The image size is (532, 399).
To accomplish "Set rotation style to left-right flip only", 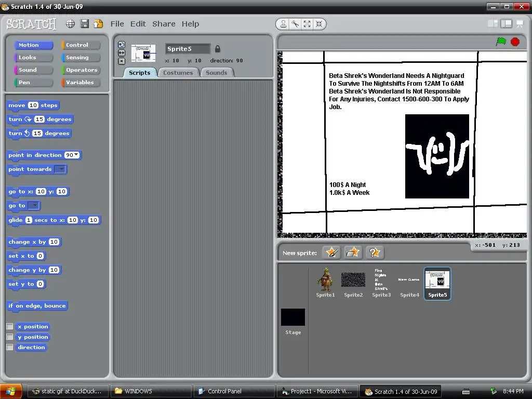I will 122,53.
